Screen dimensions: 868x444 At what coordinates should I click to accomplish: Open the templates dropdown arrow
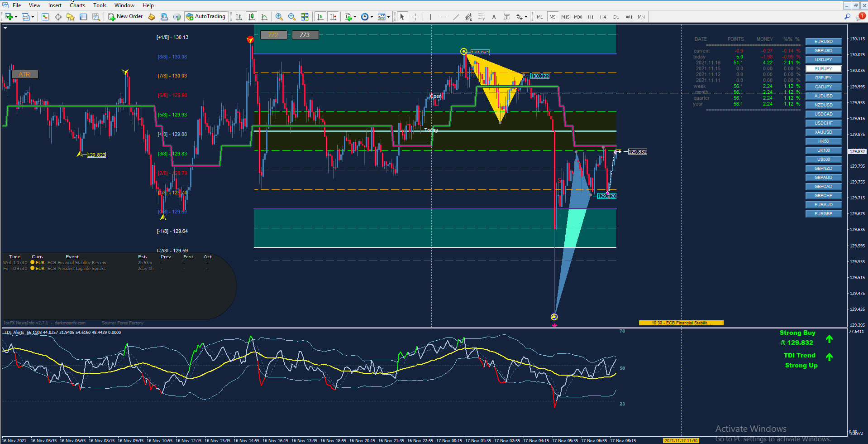pyautogui.click(x=389, y=17)
